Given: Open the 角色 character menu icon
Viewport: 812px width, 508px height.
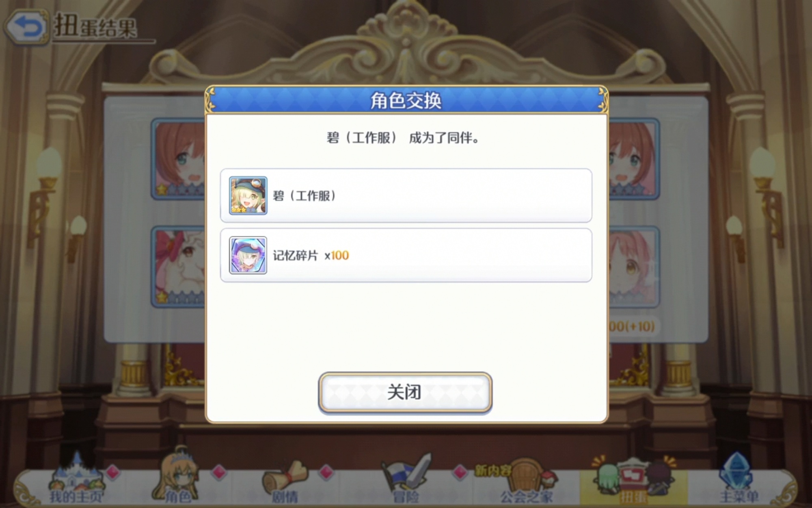Looking at the screenshot, I should pos(177,476).
